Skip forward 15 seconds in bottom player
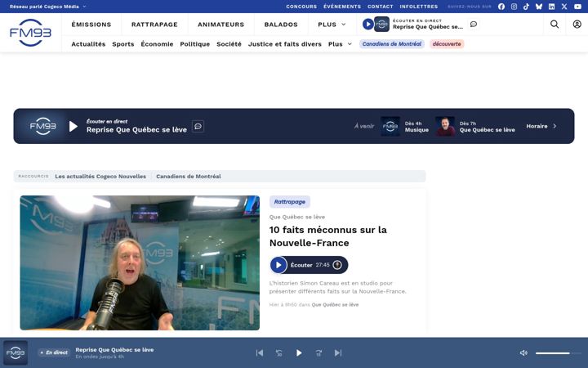The width and height of the screenshot is (588, 368). (x=318, y=353)
